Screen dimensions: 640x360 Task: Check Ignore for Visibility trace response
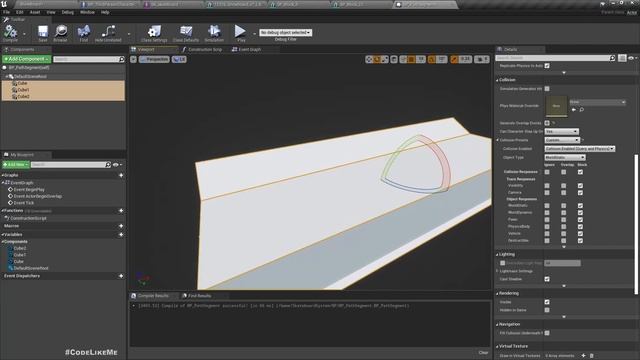click(547, 186)
